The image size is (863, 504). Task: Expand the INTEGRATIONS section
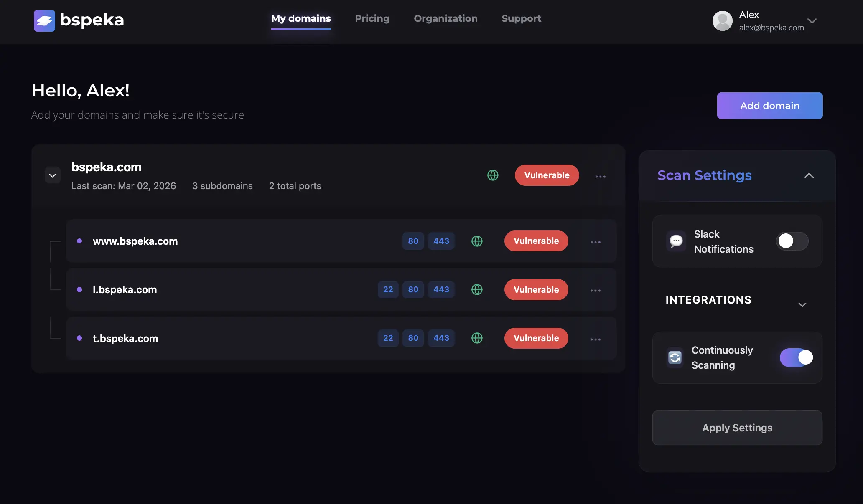pos(802,305)
